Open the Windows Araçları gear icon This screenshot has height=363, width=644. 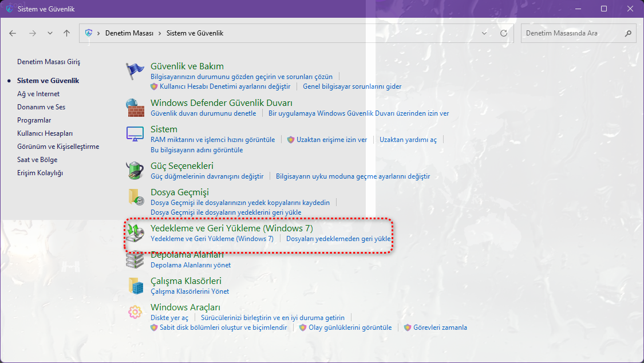(x=135, y=312)
